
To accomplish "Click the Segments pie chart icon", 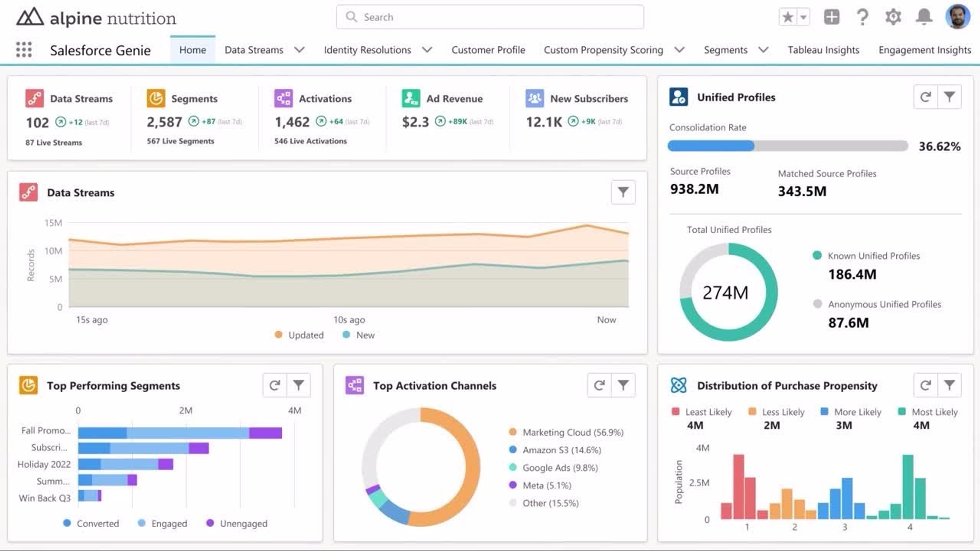I will [x=156, y=98].
